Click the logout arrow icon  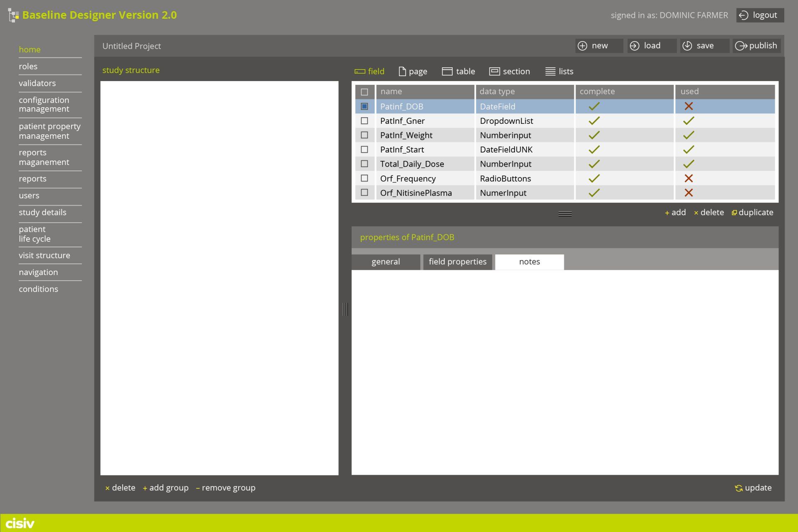pyautogui.click(x=744, y=15)
